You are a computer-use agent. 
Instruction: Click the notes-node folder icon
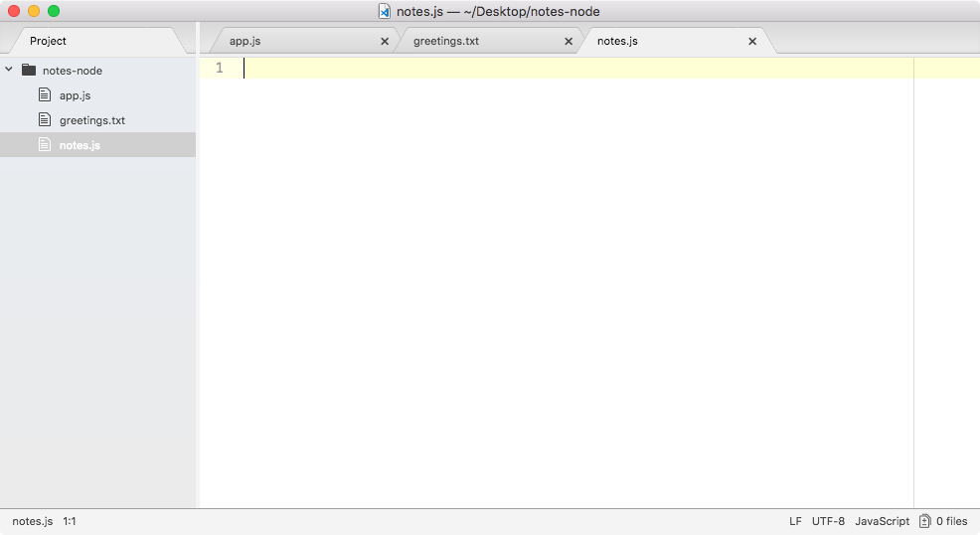[29, 70]
